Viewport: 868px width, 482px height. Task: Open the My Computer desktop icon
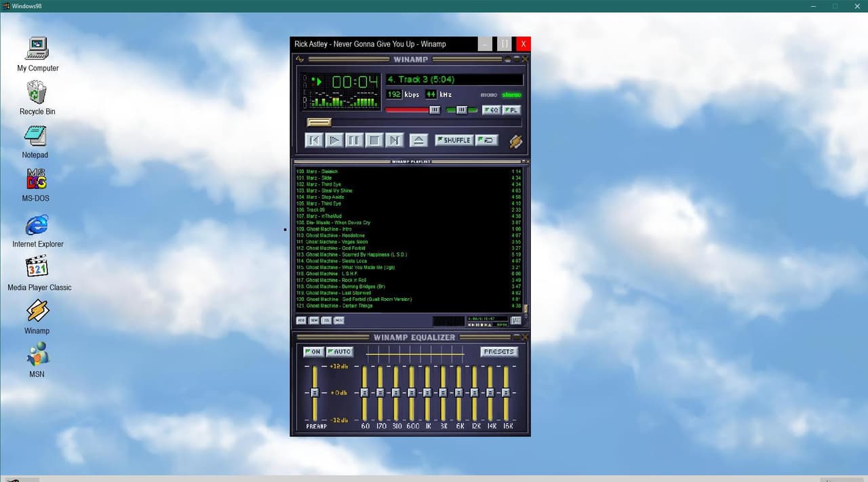(37, 54)
